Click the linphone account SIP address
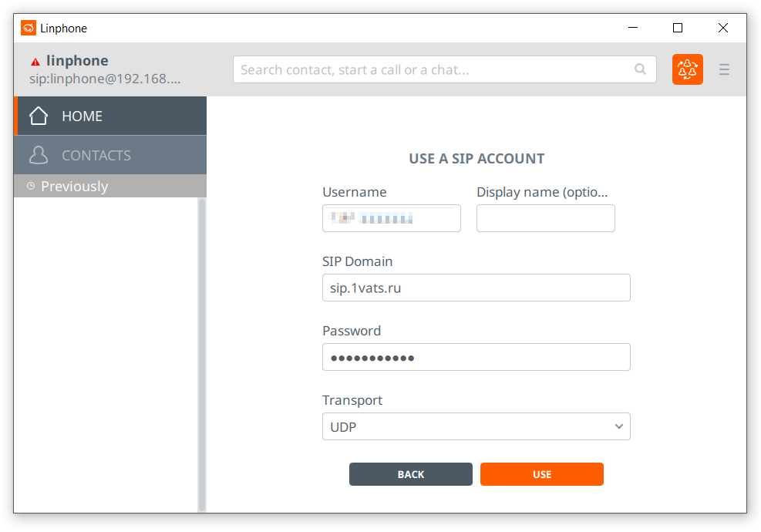 pyautogui.click(x=105, y=79)
